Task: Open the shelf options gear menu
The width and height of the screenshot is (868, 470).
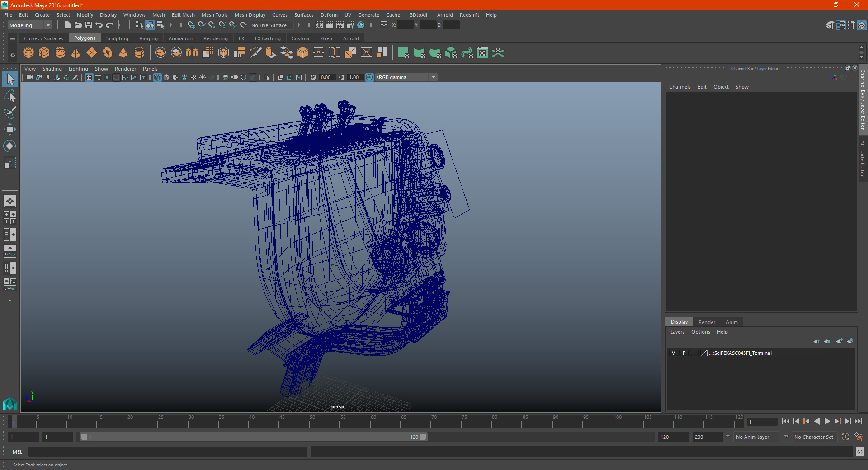Action: click(13, 55)
